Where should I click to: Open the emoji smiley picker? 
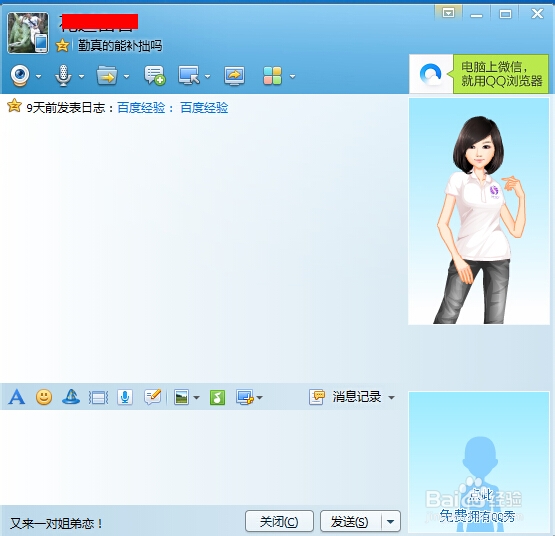click(x=44, y=397)
